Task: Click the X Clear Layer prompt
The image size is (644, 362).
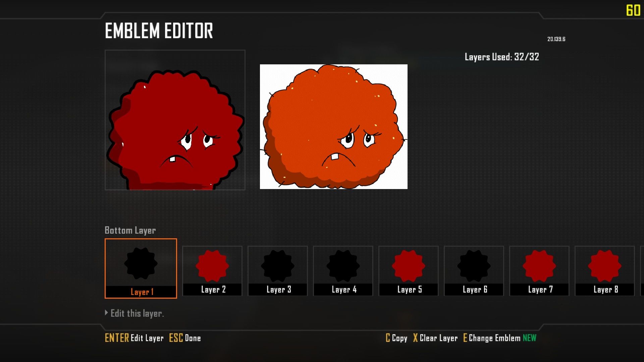Action: click(435, 338)
